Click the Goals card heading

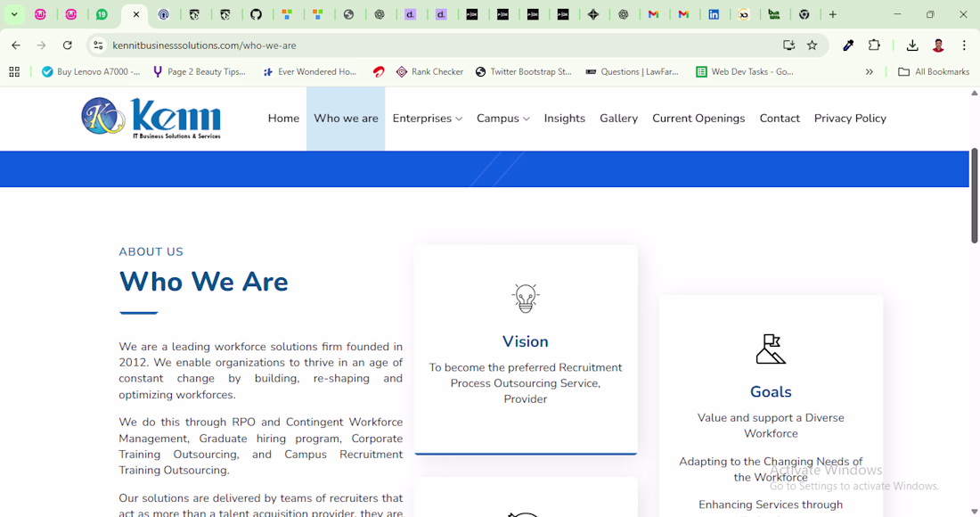click(x=771, y=392)
